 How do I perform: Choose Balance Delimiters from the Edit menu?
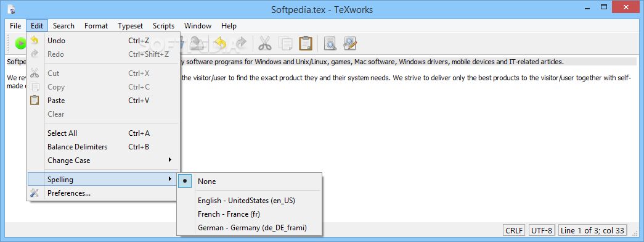(104, 146)
